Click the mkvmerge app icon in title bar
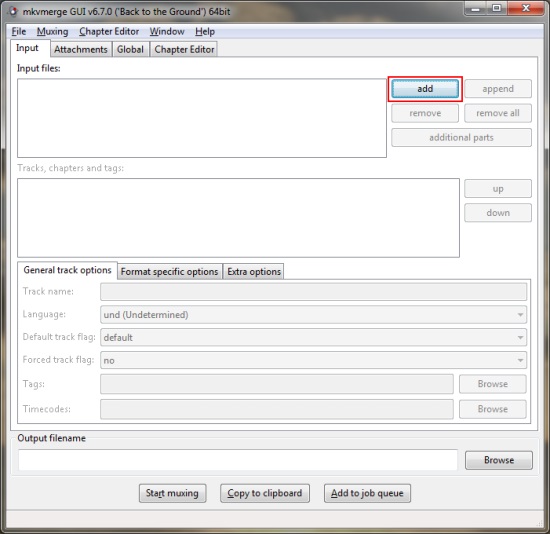The height and width of the screenshot is (534, 550). 13,12
